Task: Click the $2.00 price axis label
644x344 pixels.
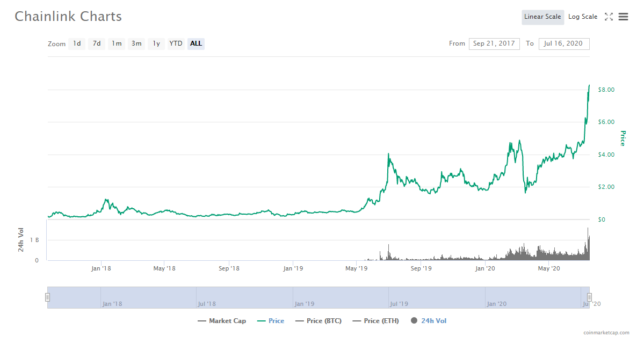Action: point(606,187)
